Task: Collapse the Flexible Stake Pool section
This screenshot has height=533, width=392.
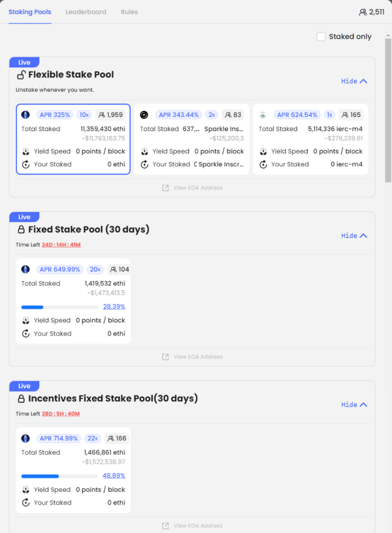Action: coord(354,81)
